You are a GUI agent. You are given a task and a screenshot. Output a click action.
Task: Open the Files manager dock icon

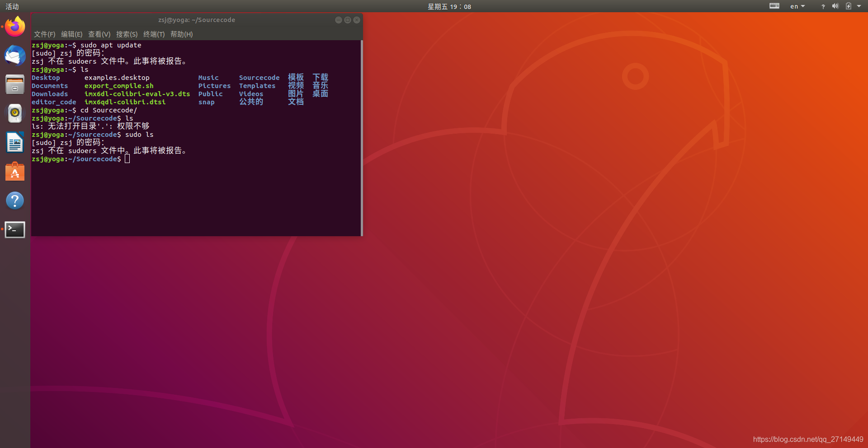click(x=15, y=84)
